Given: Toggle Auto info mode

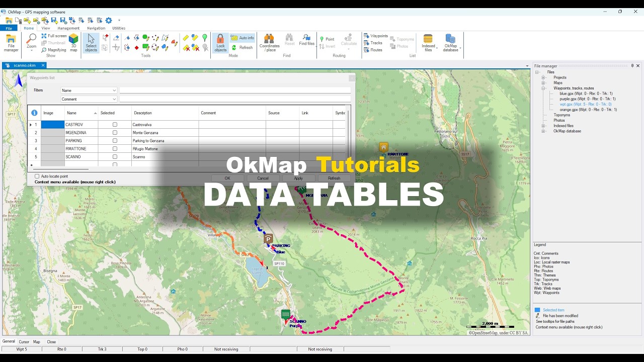Looking at the screenshot, I should coord(243,38).
